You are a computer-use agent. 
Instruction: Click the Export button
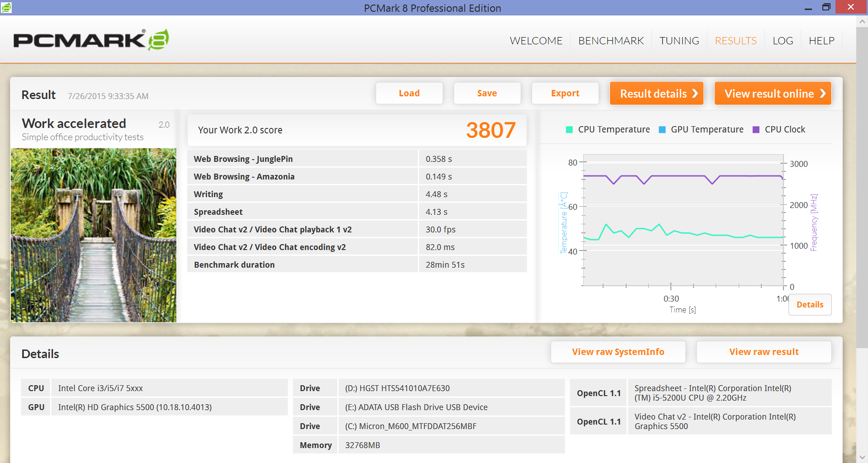(x=565, y=93)
